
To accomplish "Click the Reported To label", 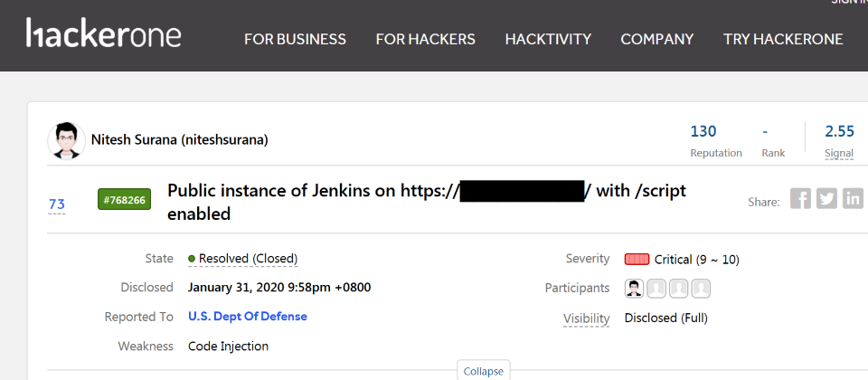I will coord(139,317).
